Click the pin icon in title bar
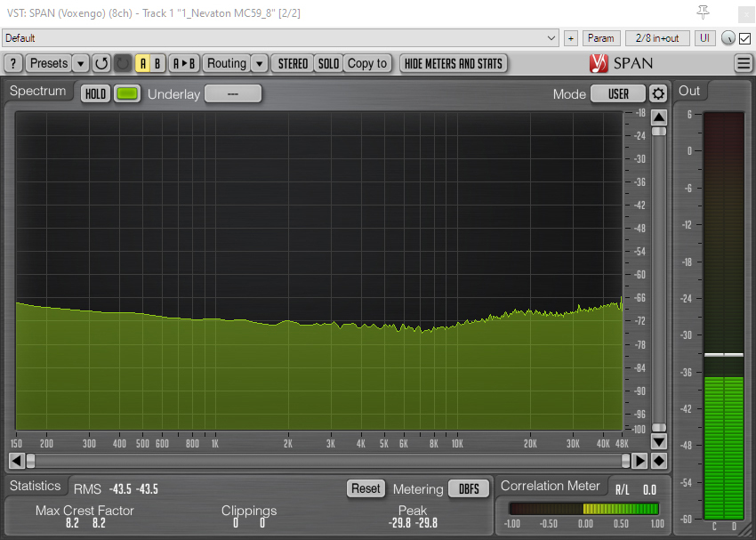This screenshot has width=756, height=540. [704, 12]
